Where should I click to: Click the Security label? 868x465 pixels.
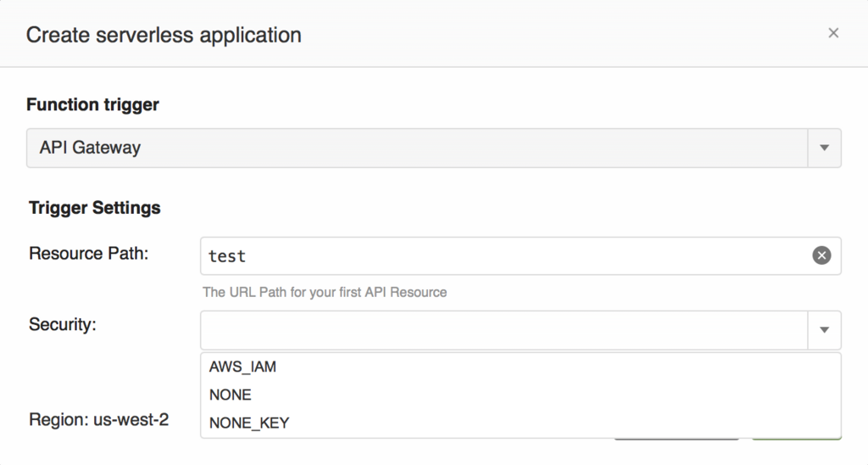63,324
